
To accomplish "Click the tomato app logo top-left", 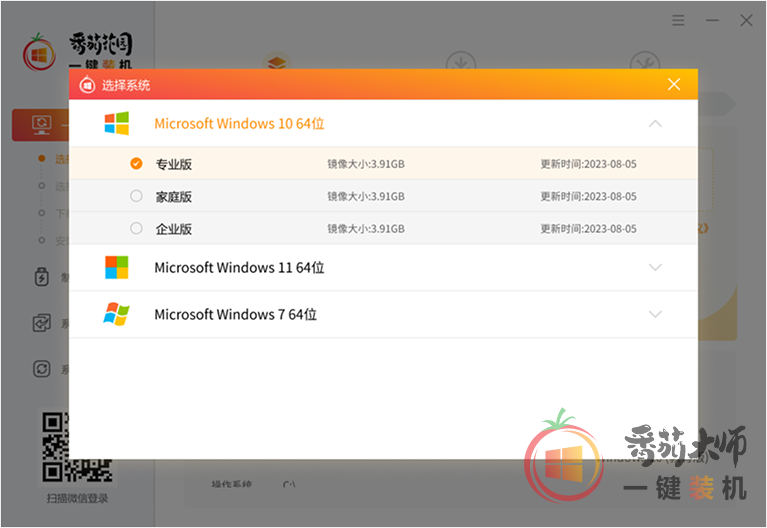I will pyautogui.click(x=39, y=51).
